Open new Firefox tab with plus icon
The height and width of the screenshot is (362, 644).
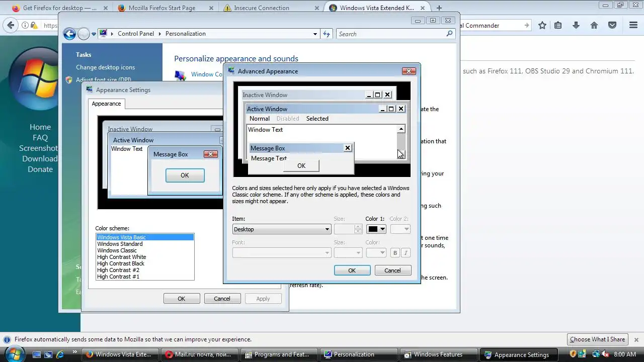point(439,8)
